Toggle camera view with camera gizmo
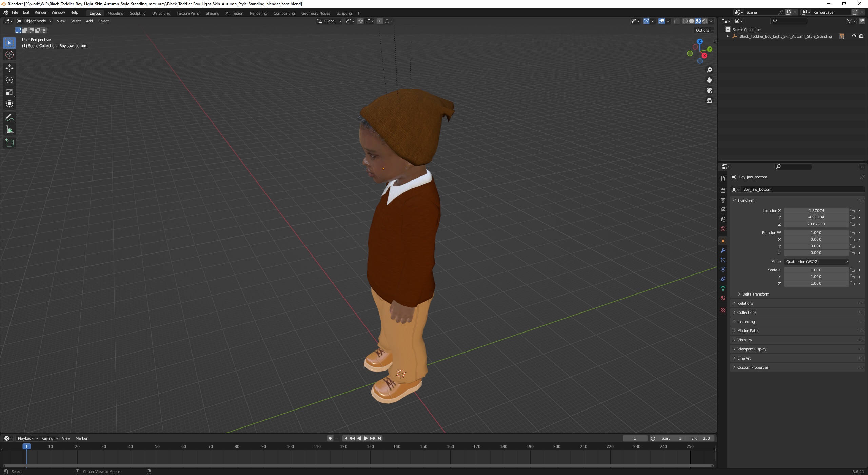Screen dimensions: 868x475 click(709, 90)
